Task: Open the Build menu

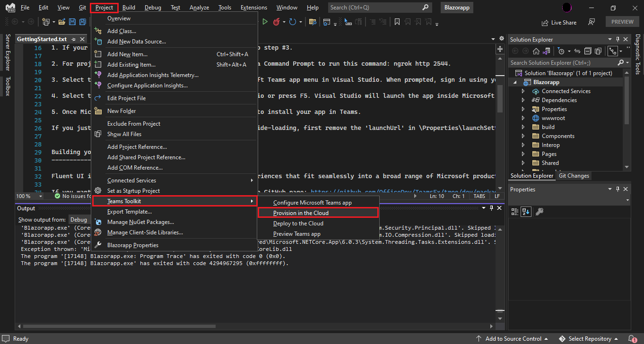Action: 129,8
